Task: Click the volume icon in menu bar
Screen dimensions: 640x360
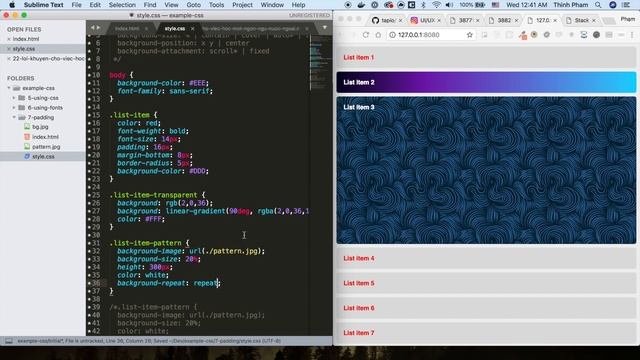Action: [449, 5]
